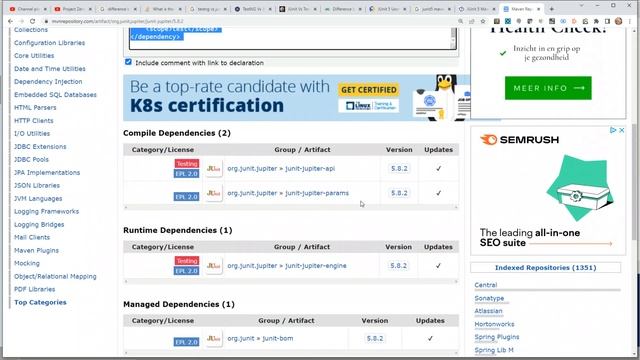Click the MEER INFO green button

tap(548, 88)
